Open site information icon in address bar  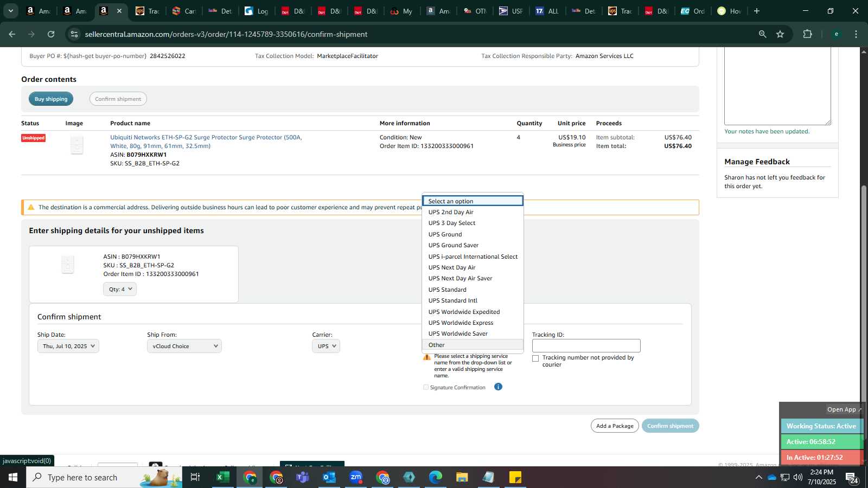[74, 34]
